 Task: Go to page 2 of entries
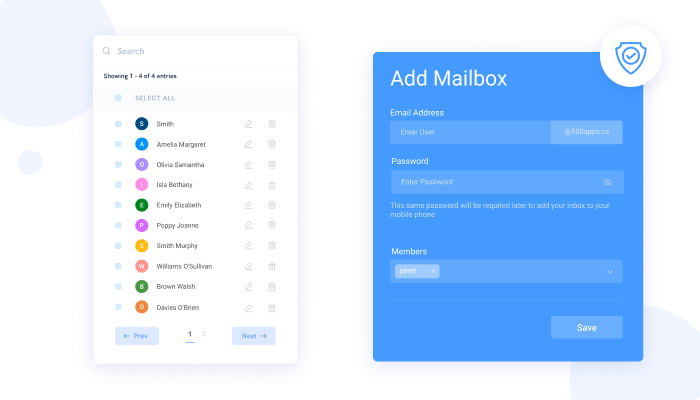pos(204,334)
